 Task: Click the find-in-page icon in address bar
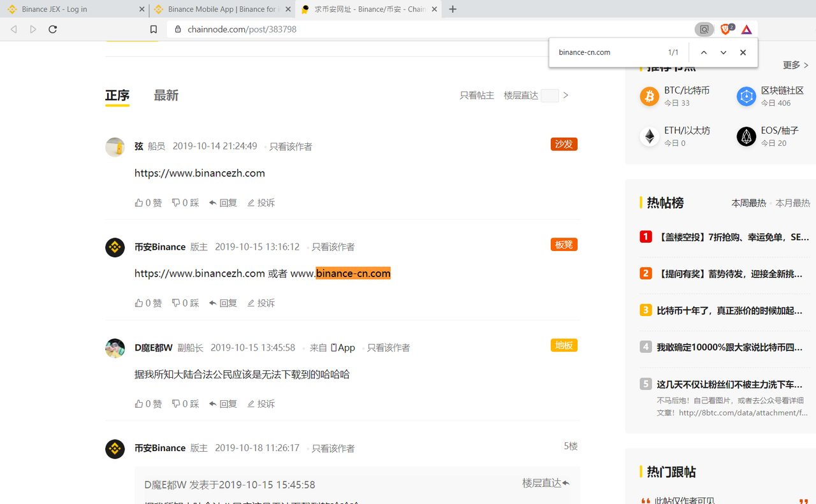[x=704, y=29]
